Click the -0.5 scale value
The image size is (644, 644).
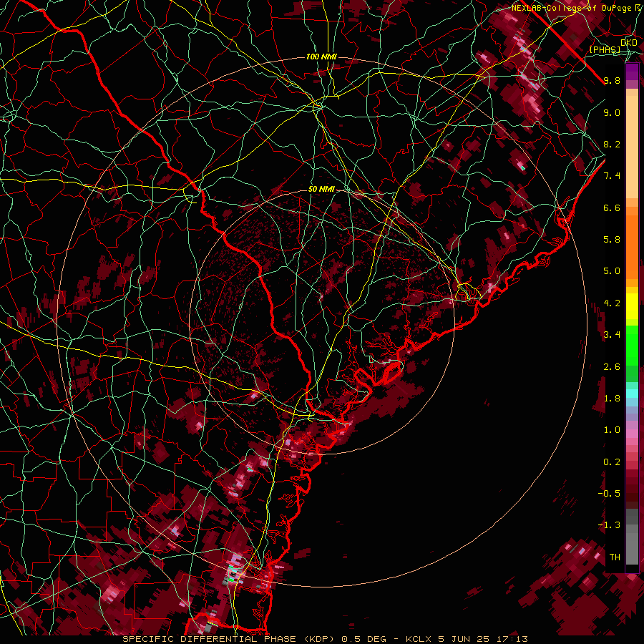[x=609, y=494]
